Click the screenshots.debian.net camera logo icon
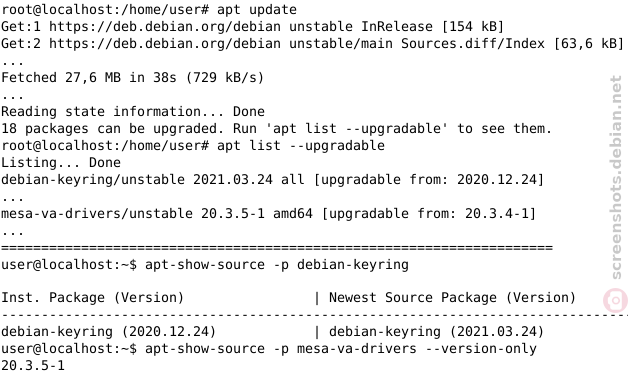Viewport: 628px width, 376px height. 616,300
